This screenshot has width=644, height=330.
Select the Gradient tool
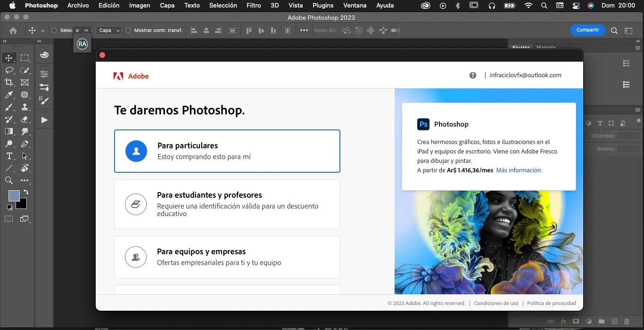pos(9,131)
